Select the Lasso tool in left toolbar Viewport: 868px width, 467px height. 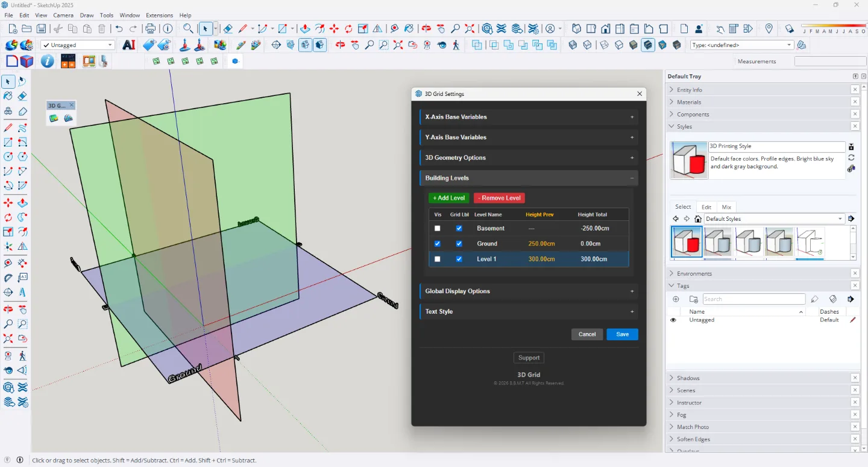coord(22,81)
